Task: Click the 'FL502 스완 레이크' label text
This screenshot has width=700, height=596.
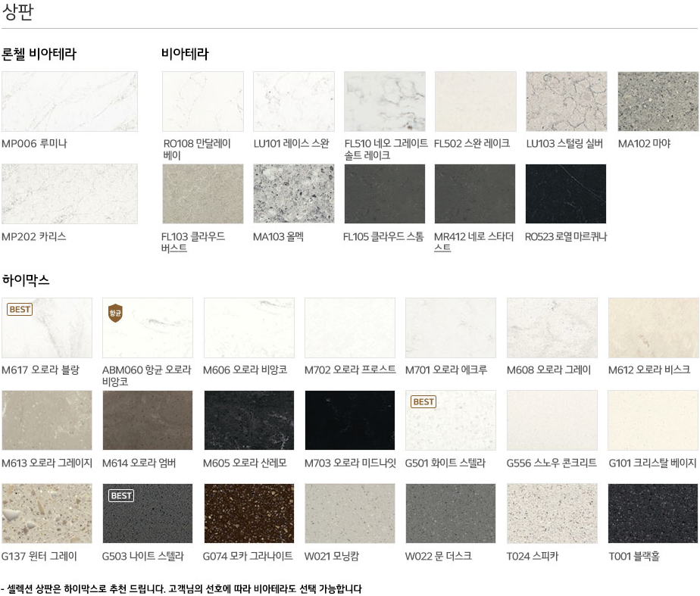Action: tap(472, 144)
